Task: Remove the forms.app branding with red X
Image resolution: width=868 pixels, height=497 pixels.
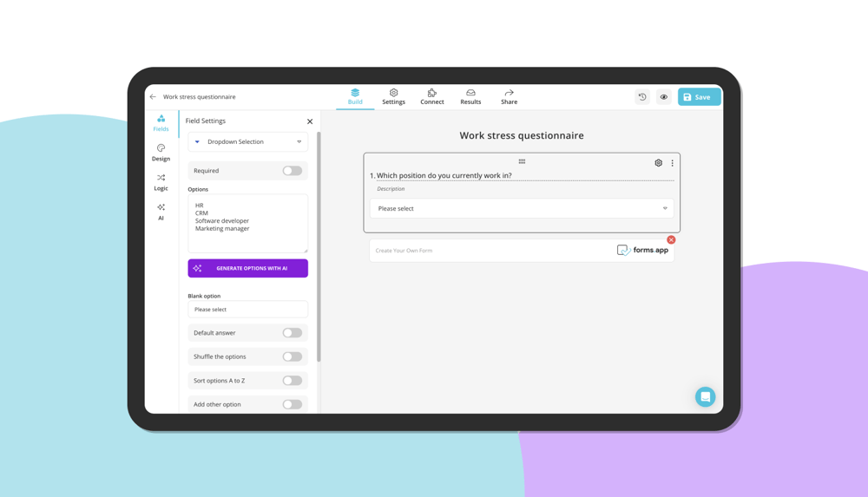Action: (671, 239)
